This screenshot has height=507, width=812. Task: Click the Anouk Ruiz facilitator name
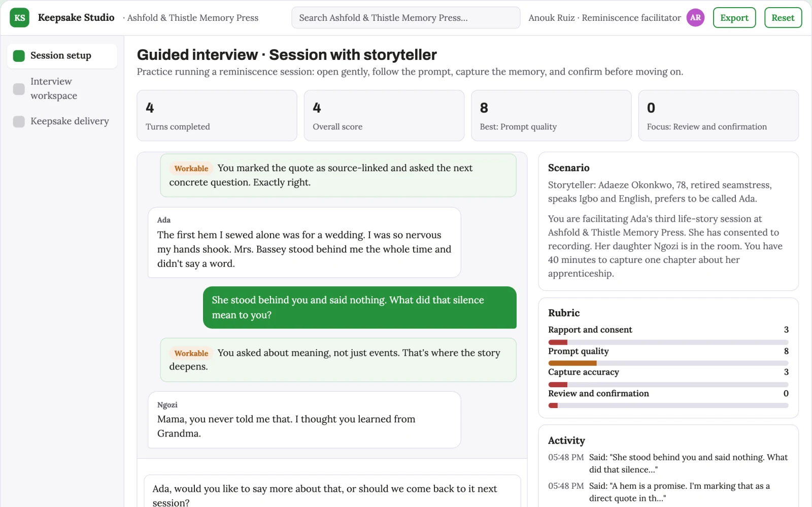pos(604,18)
